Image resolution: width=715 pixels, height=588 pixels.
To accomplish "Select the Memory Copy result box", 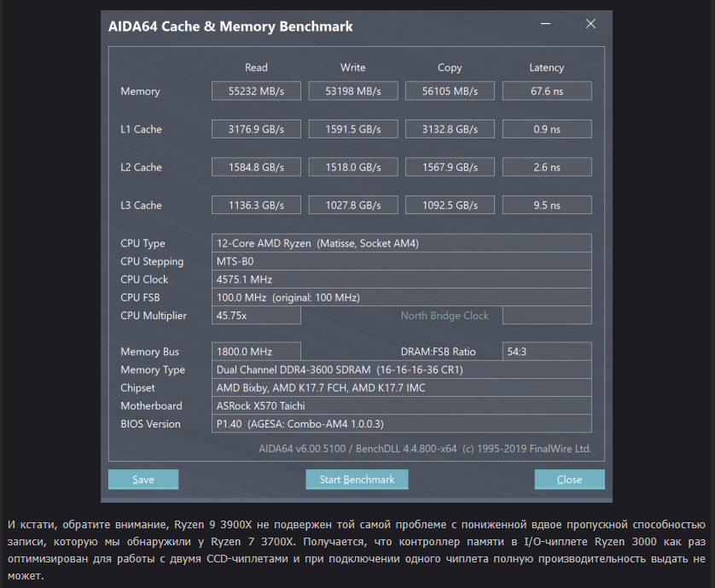I will coord(450,91).
